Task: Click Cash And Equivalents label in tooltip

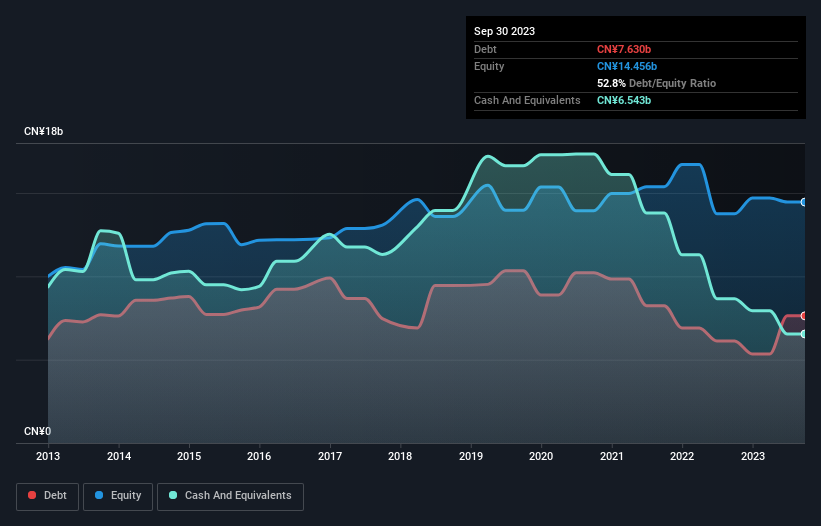Action: [x=527, y=100]
